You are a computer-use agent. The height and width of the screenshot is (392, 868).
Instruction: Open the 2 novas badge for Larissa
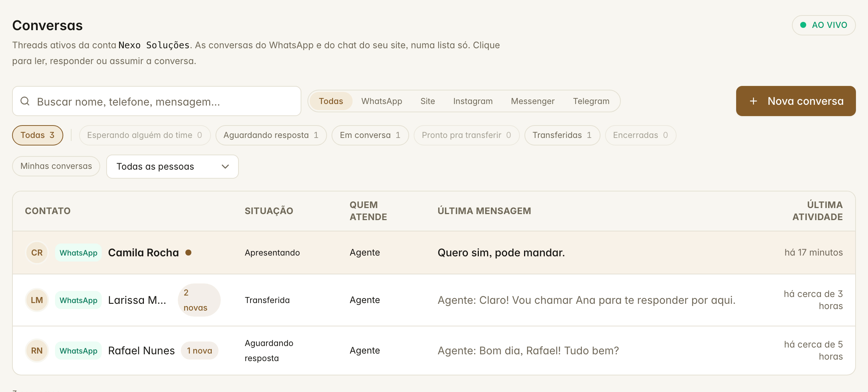[199, 300]
